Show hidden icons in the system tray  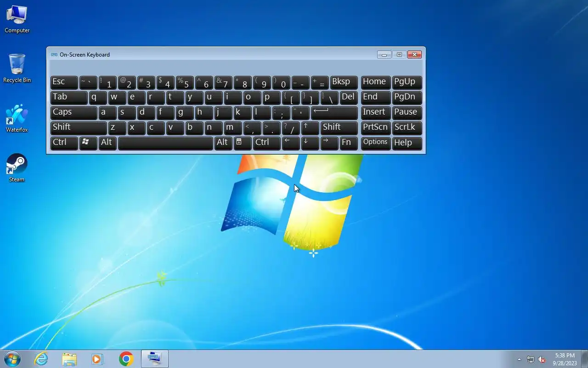519,359
